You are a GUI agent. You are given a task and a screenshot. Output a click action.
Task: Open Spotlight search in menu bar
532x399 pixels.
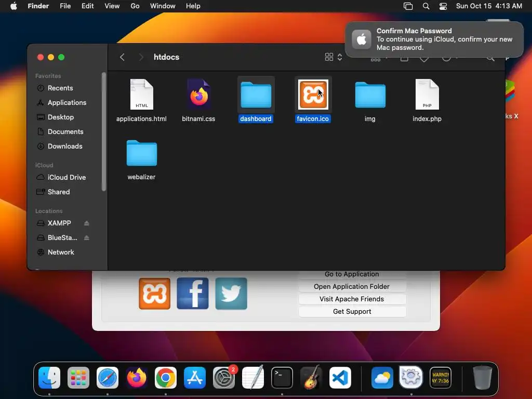point(426,6)
